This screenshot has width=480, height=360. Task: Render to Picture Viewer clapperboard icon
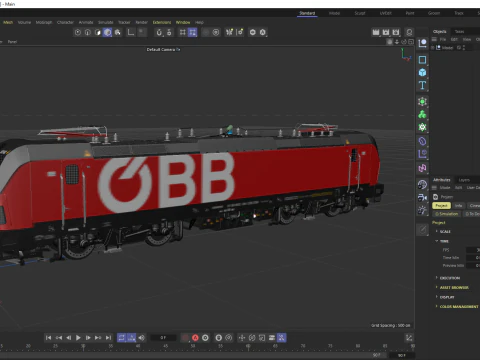point(386,32)
